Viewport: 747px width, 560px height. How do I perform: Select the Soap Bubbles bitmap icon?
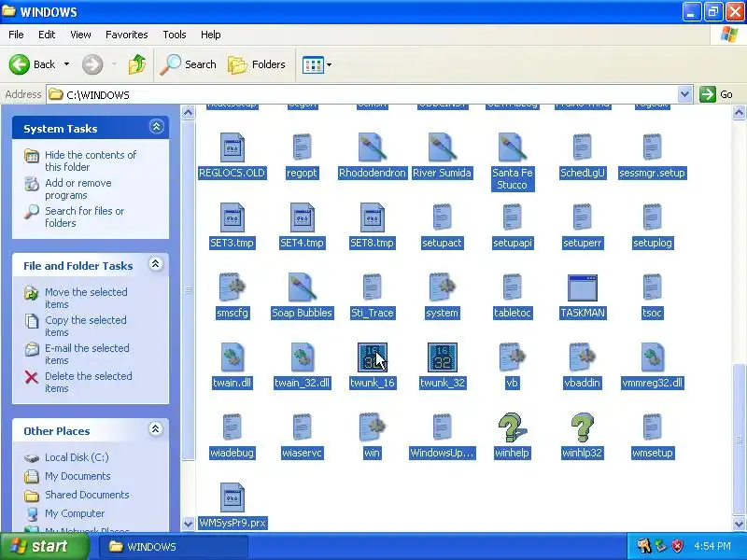tap(302, 287)
